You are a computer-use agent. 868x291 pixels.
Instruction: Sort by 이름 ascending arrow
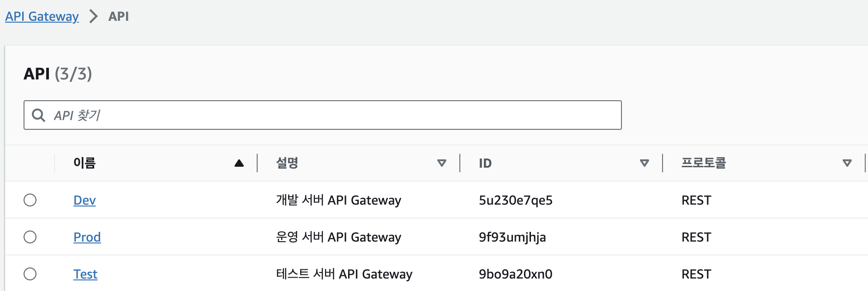tap(239, 163)
